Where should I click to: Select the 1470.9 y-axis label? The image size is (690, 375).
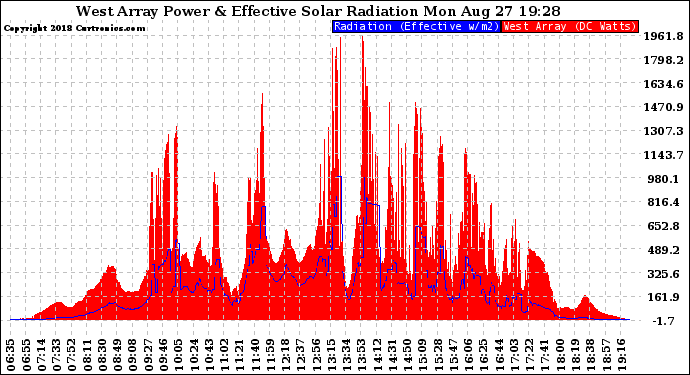(x=664, y=107)
